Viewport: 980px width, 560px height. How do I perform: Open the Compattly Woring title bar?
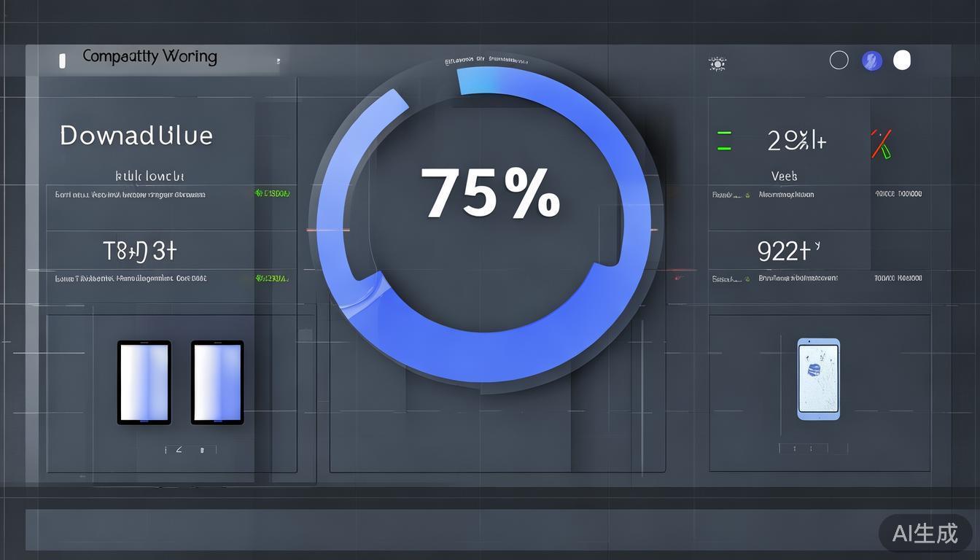pos(149,57)
